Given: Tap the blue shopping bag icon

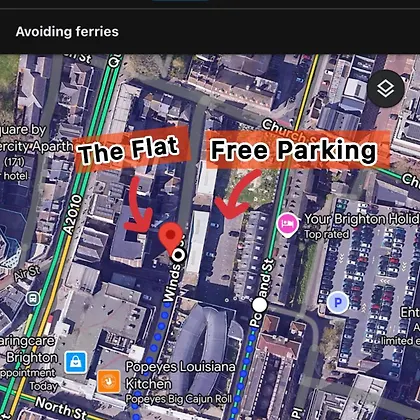Looking at the screenshot, I should pos(76,362).
